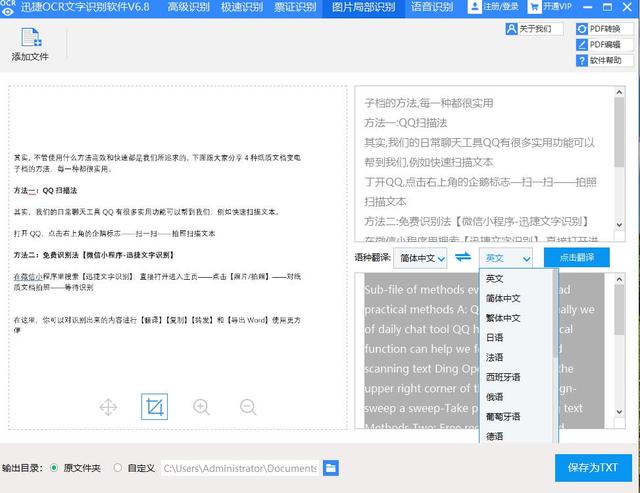Zoom in with the magnifier plus icon
Image resolution: width=640 pixels, height=493 pixels.
[201, 407]
